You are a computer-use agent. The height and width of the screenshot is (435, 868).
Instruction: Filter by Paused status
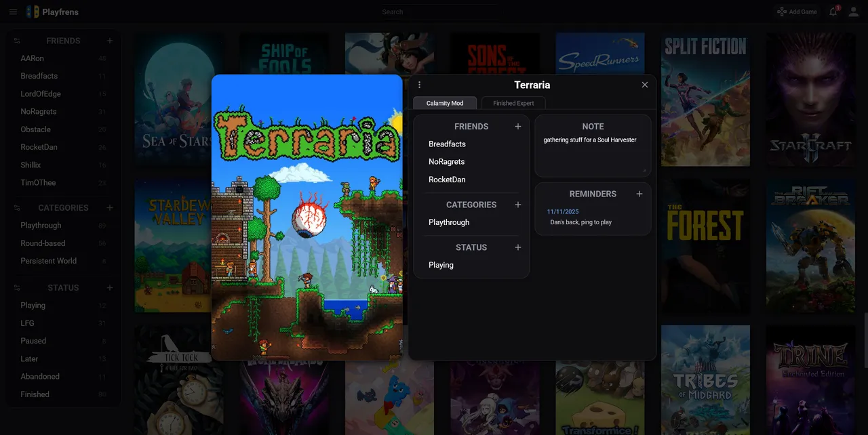click(x=63, y=341)
